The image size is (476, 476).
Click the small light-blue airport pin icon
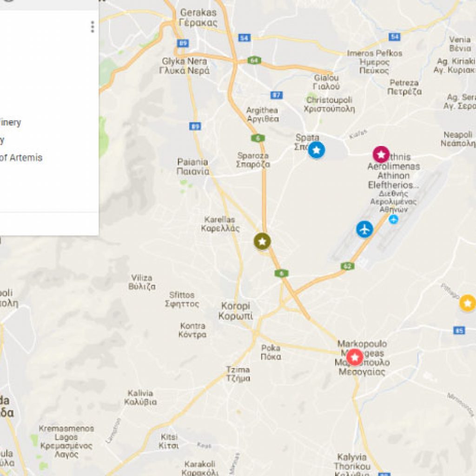pos(393,219)
